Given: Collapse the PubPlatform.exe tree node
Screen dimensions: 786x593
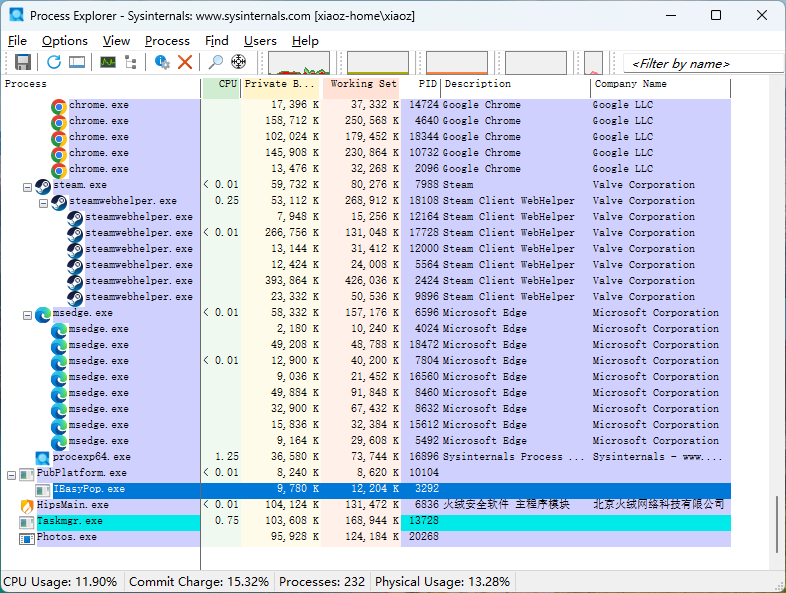Looking at the screenshot, I should [x=11, y=474].
